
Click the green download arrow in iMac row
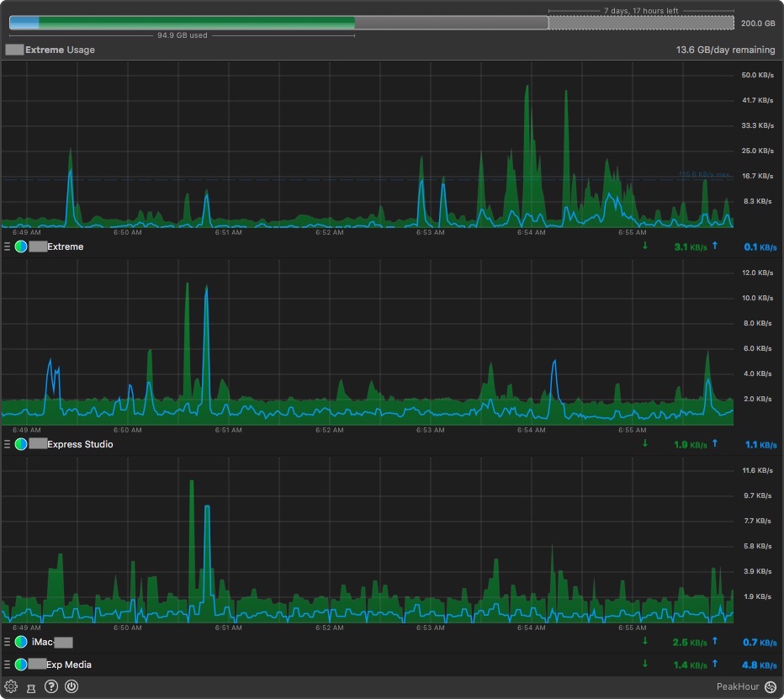pos(645,641)
